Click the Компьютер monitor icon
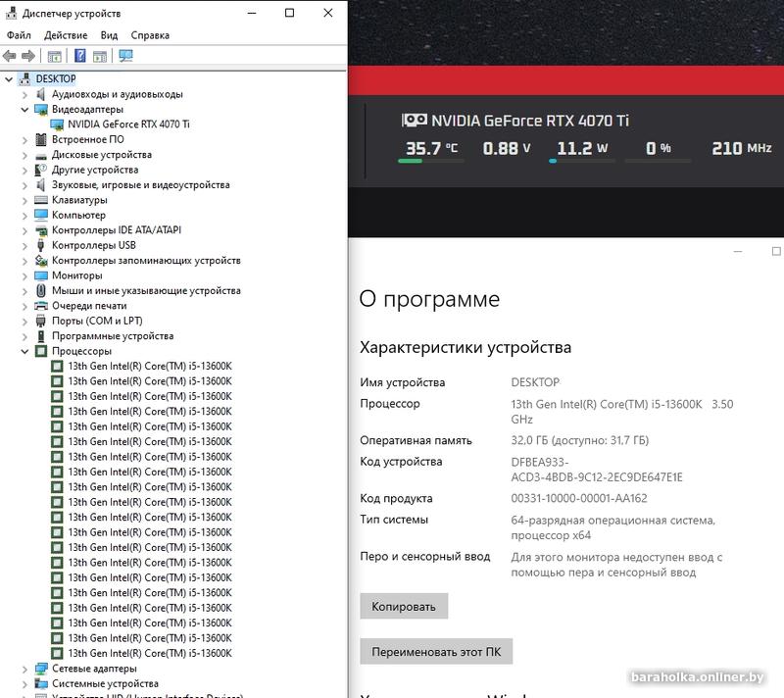The height and width of the screenshot is (698, 784). pyautogui.click(x=41, y=215)
